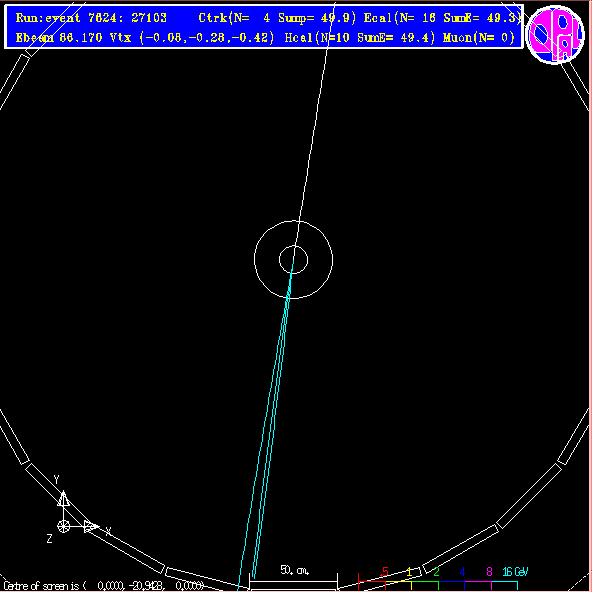
Task: Select the small inner circle at detector centre
Action: 293,260
